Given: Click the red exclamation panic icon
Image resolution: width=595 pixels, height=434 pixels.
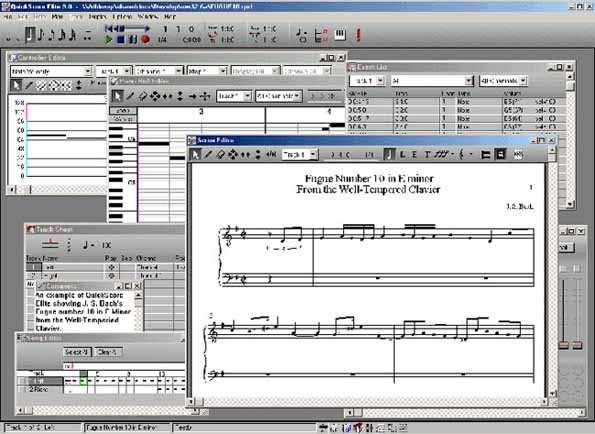Looking at the screenshot, I should pos(358,35).
